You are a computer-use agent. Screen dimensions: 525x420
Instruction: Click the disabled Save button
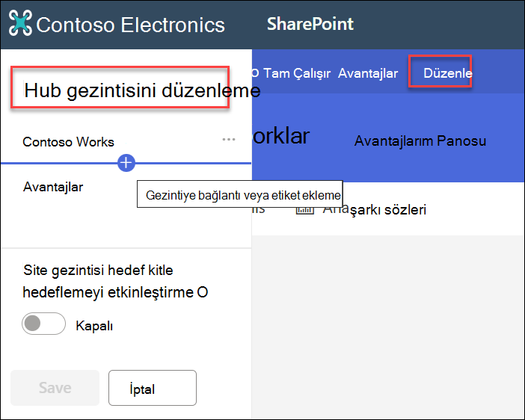tap(55, 388)
